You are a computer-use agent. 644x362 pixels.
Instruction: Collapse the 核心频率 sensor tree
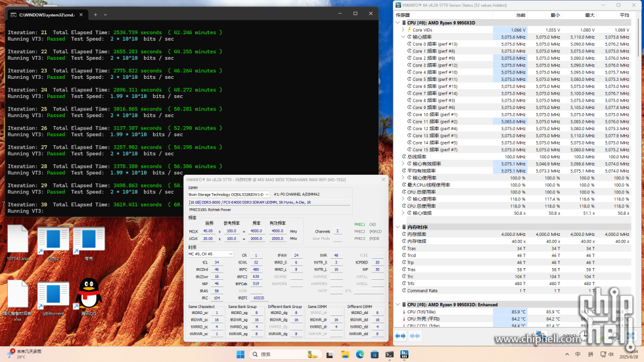(403, 37)
